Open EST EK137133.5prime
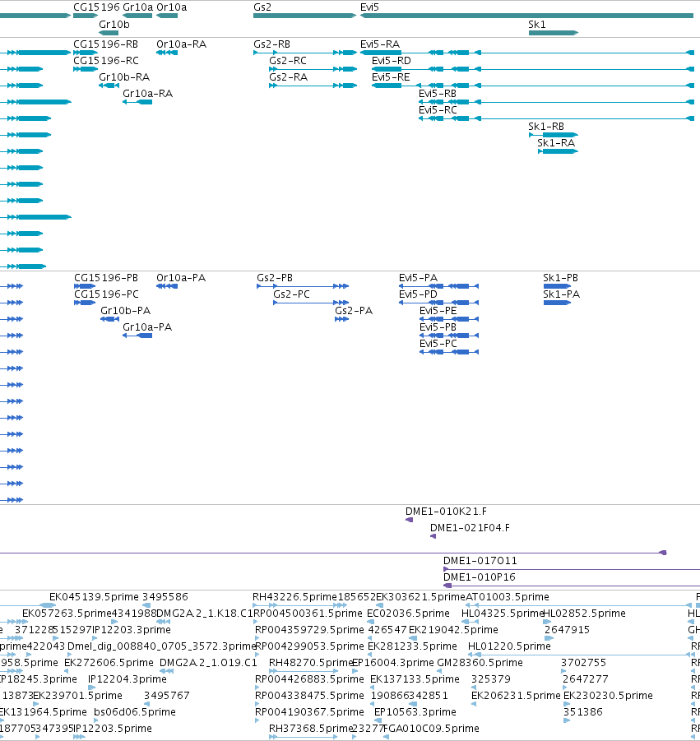This screenshot has width=700, height=741. point(415,679)
